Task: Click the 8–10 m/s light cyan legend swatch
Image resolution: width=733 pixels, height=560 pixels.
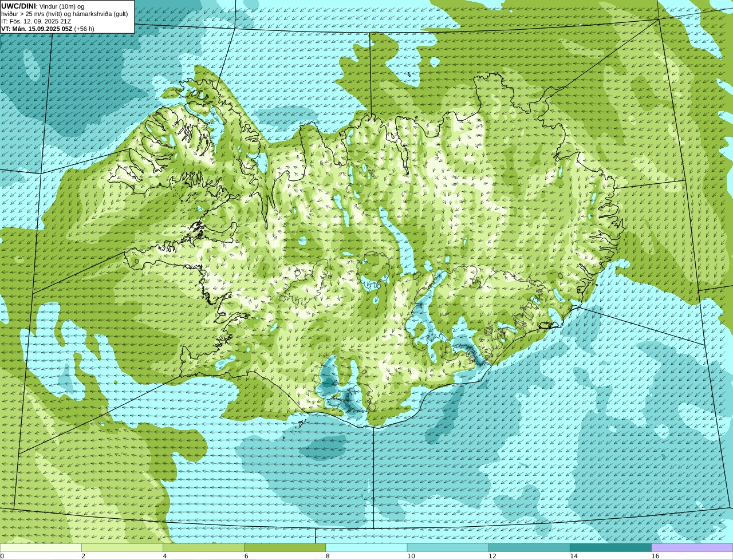Action: point(366,547)
